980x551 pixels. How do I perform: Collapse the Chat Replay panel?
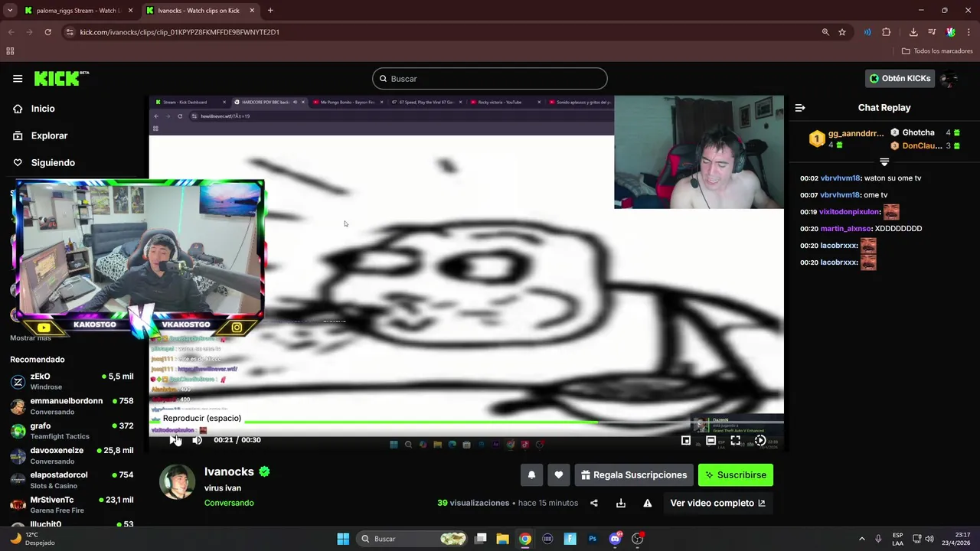[x=800, y=108]
